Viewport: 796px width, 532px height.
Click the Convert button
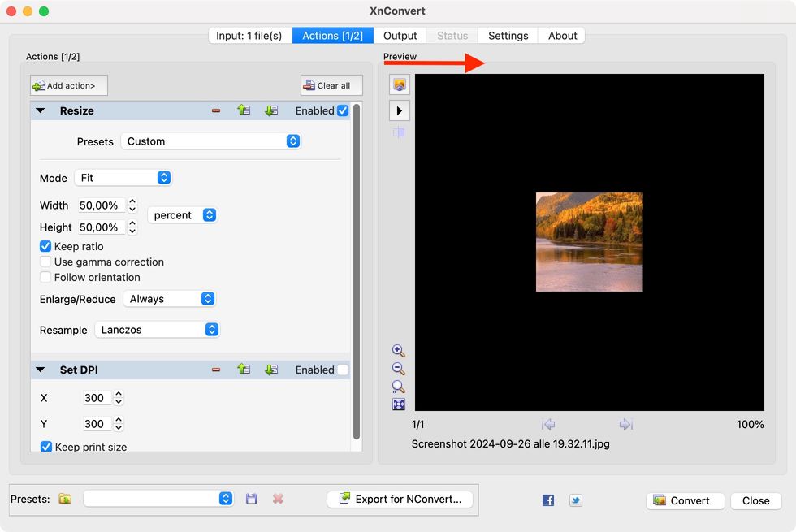coord(681,500)
